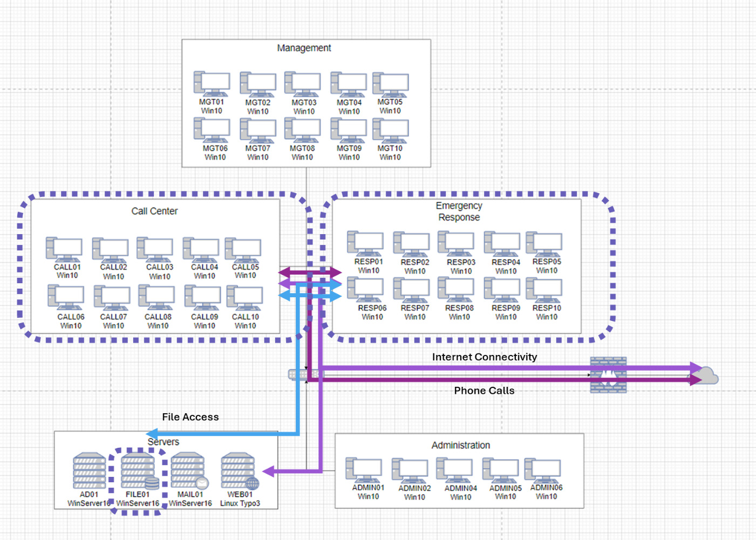Click the Phone Calls label
The width and height of the screenshot is (756, 540).
coord(483,391)
